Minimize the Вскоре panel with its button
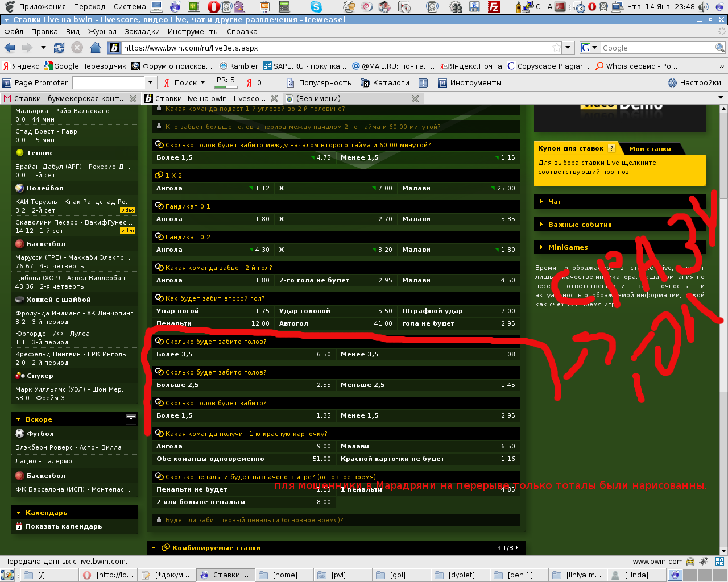The image size is (728, 582). click(131, 419)
